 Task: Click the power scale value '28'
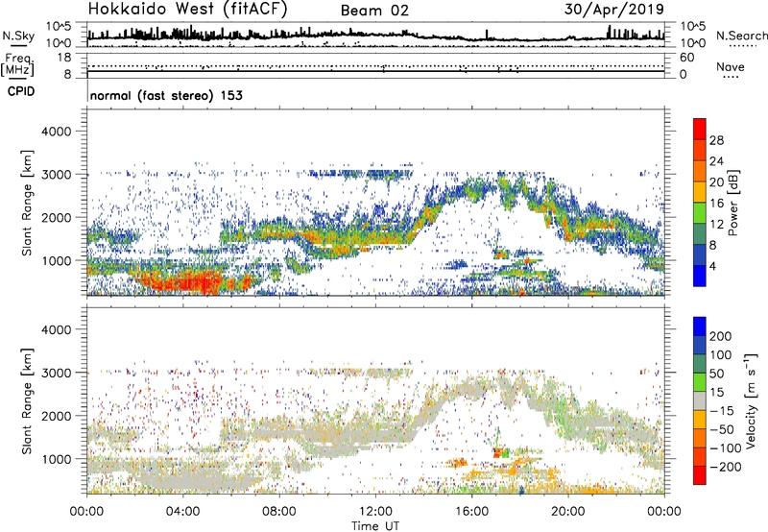(716, 140)
